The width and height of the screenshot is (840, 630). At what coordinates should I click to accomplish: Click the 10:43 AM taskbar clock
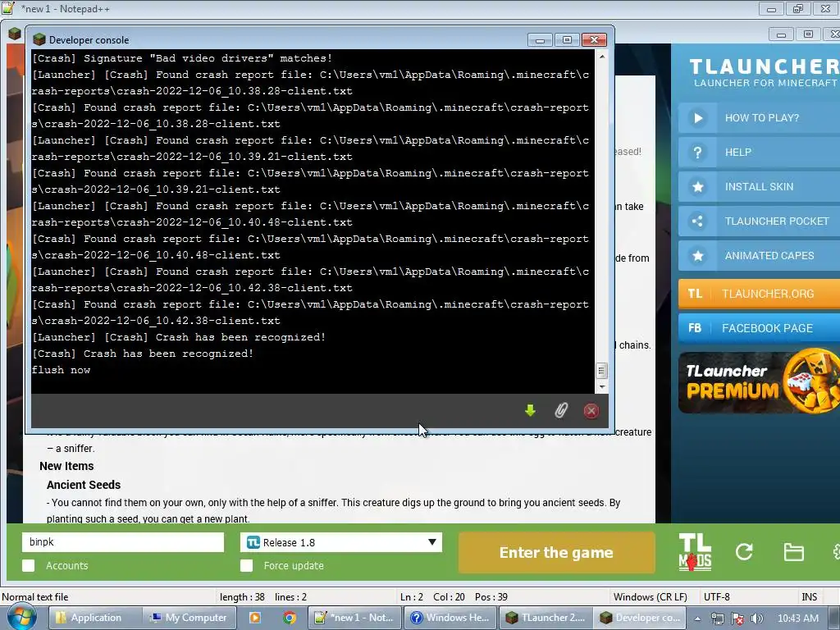[797, 619]
